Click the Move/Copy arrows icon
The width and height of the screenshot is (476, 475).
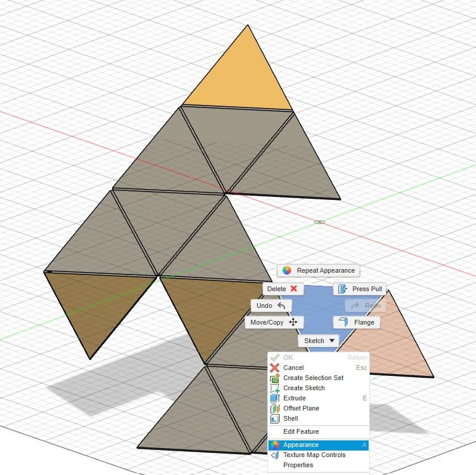coord(293,322)
